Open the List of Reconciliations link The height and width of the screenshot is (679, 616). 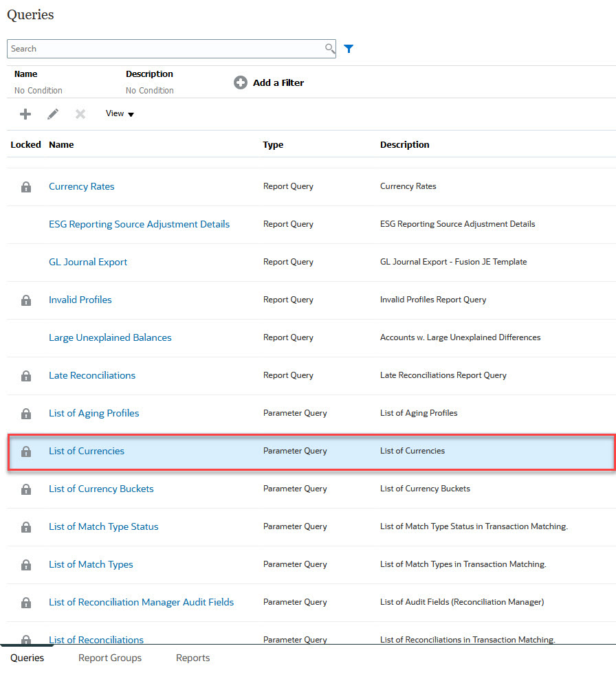(96, 640)
